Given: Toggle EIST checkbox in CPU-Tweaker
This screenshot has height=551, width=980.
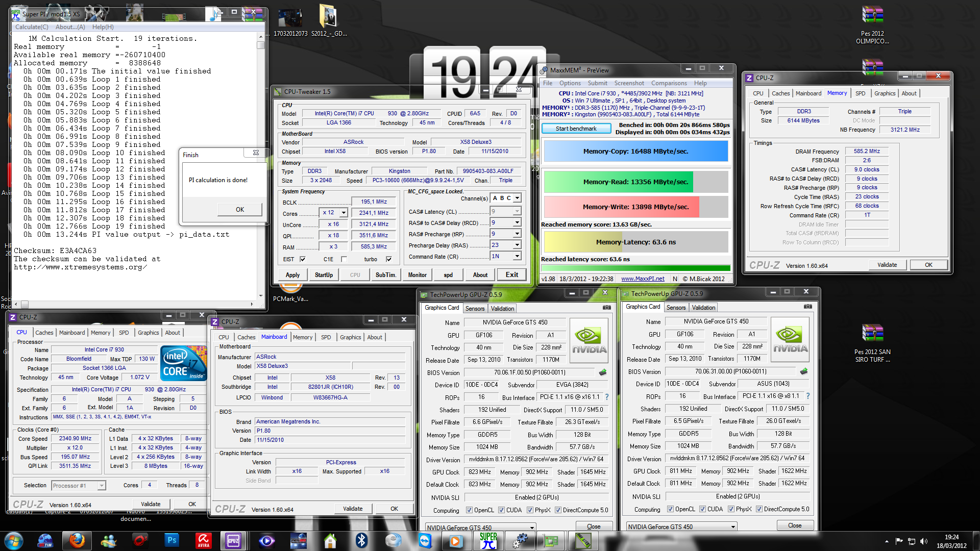Looking at the screenshot, I should [x=303, y=259].
